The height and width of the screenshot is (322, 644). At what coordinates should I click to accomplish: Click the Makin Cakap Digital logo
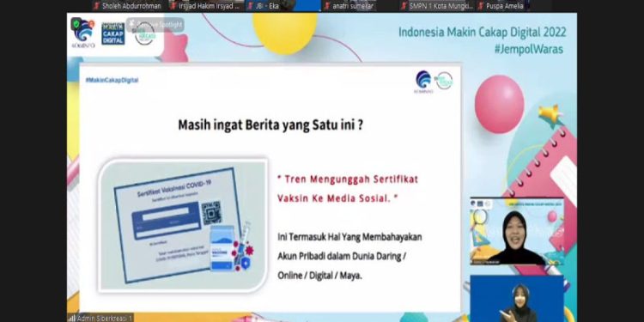(x=113, y=33)
